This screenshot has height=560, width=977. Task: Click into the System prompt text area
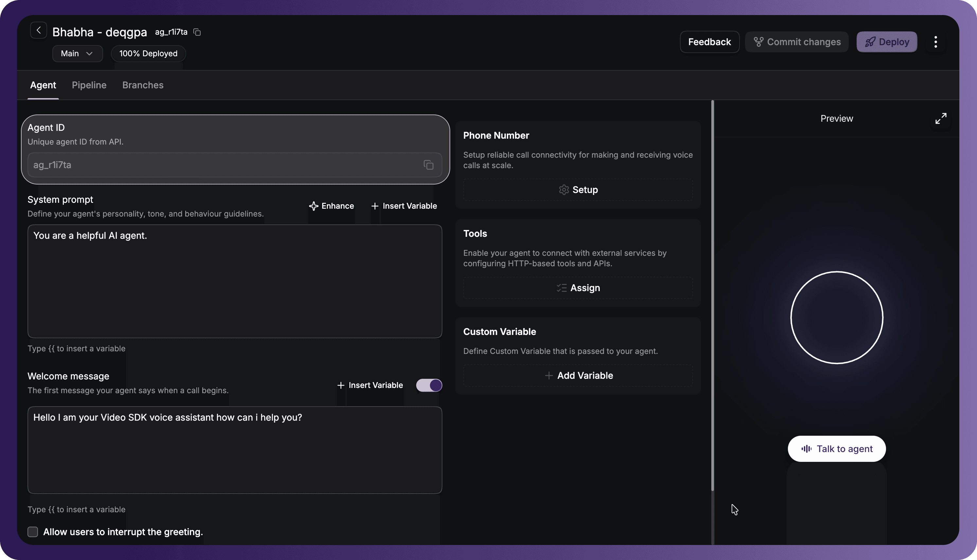pyautogui.click(x=235, y=282)
